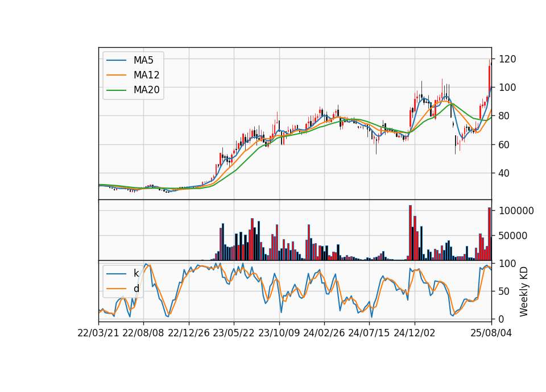Screen dimensions: 546x392
Task: Click the 50000 volume axis label
Action: (x=513, y=236)
